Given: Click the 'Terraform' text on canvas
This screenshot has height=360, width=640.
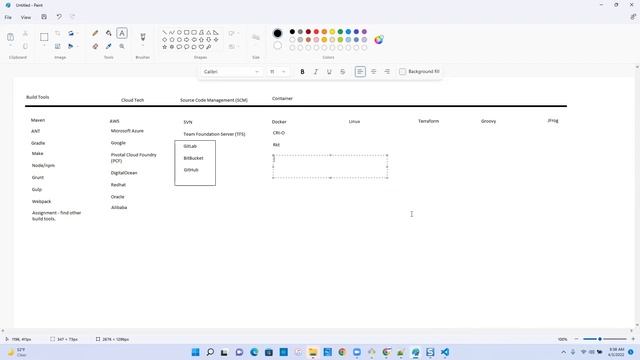Looking at the screenshot, I should pos(429,121).
